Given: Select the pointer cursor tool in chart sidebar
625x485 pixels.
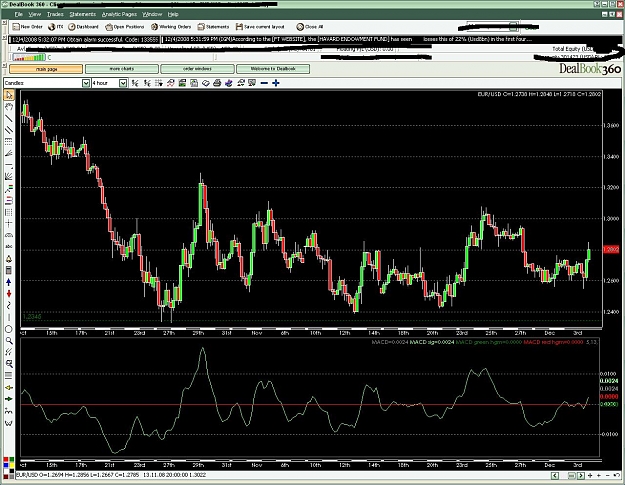Looking at the screenshot, I should pyautogui.click(x=8, y=95).
